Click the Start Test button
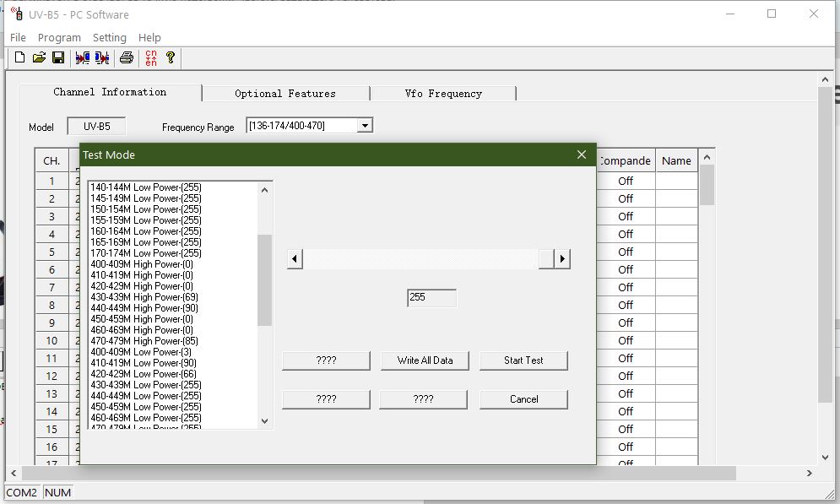840x504 pixels. tap(523, 360)
